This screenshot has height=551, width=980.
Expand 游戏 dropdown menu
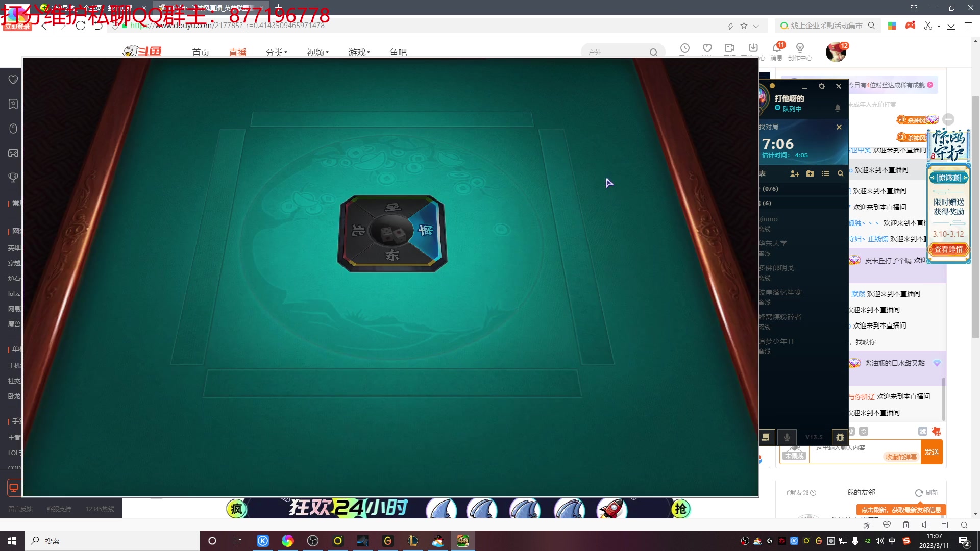tap(359, 52)
